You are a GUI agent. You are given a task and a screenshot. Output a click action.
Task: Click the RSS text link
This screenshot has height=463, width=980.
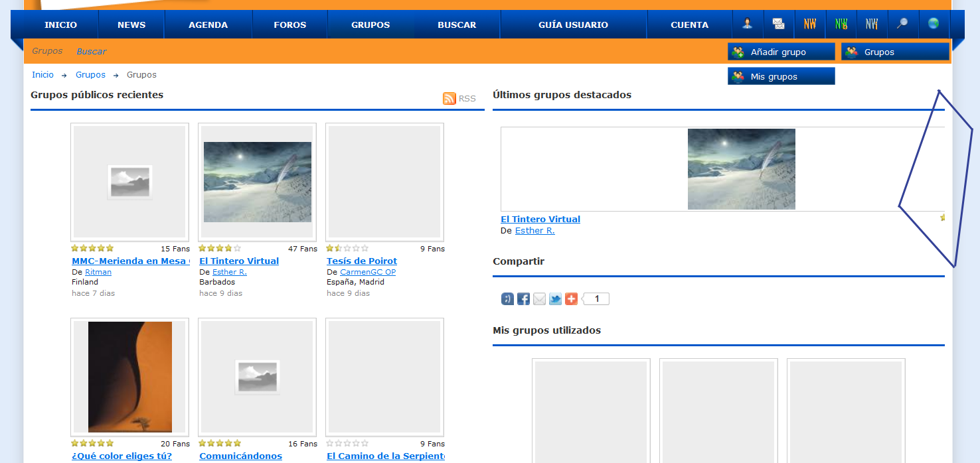[x=467, y=98]
